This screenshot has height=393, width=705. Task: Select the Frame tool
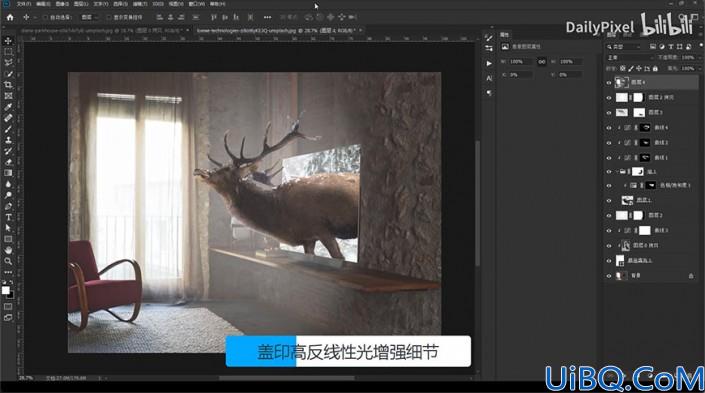tap(8, 96)
